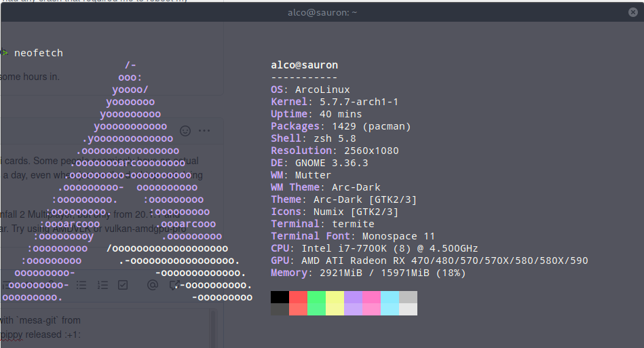644x348 pixels.
Task: Click the 'Resolution: 2560x1080' line
Action: point(335,151)
